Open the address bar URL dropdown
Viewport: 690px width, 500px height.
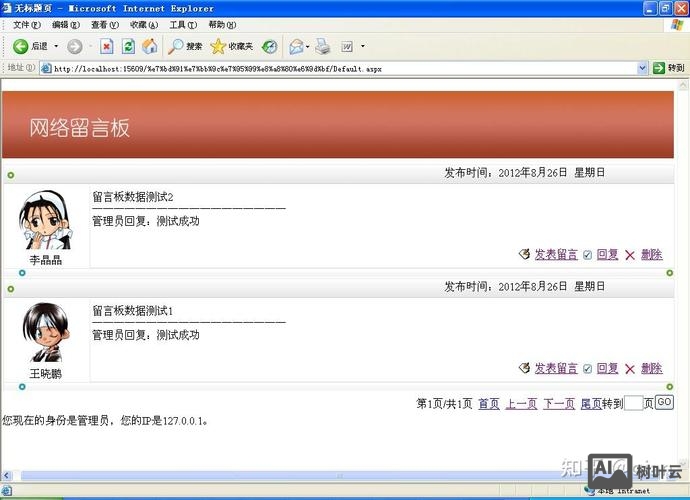pos(642,68)
